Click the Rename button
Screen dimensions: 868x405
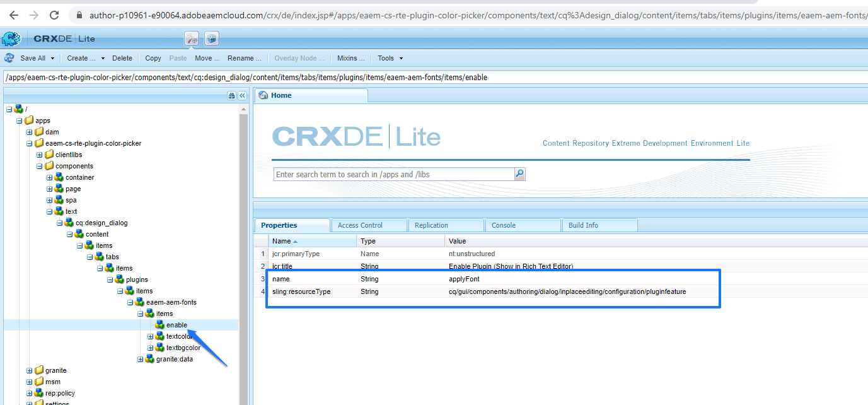244,58
